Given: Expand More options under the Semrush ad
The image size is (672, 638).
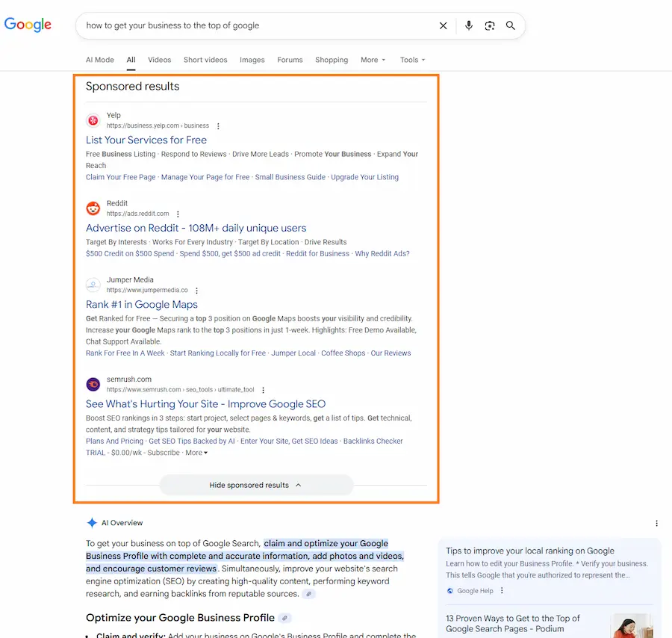Looking at the screenshot, I should pyautogui.click(x=195, y=452).
